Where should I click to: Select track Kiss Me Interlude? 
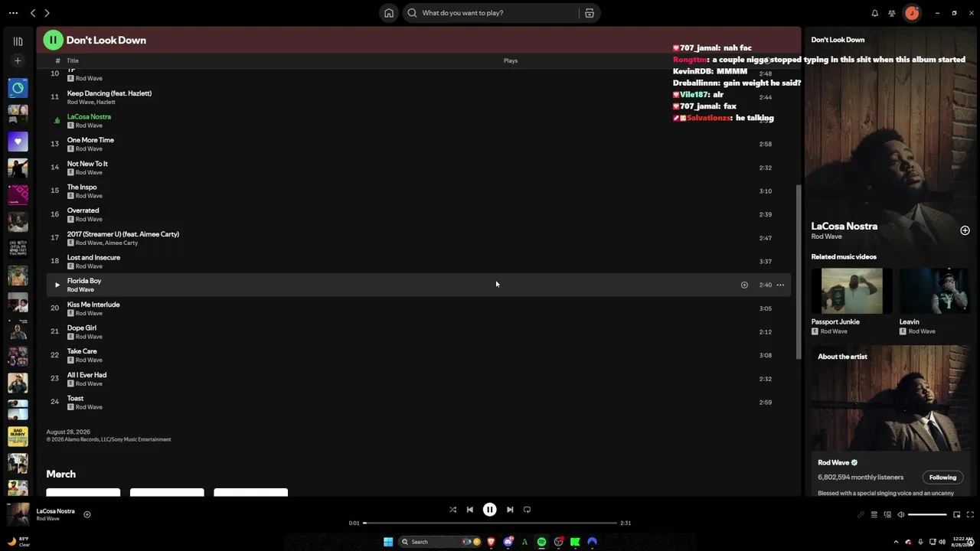click(418, 308)
